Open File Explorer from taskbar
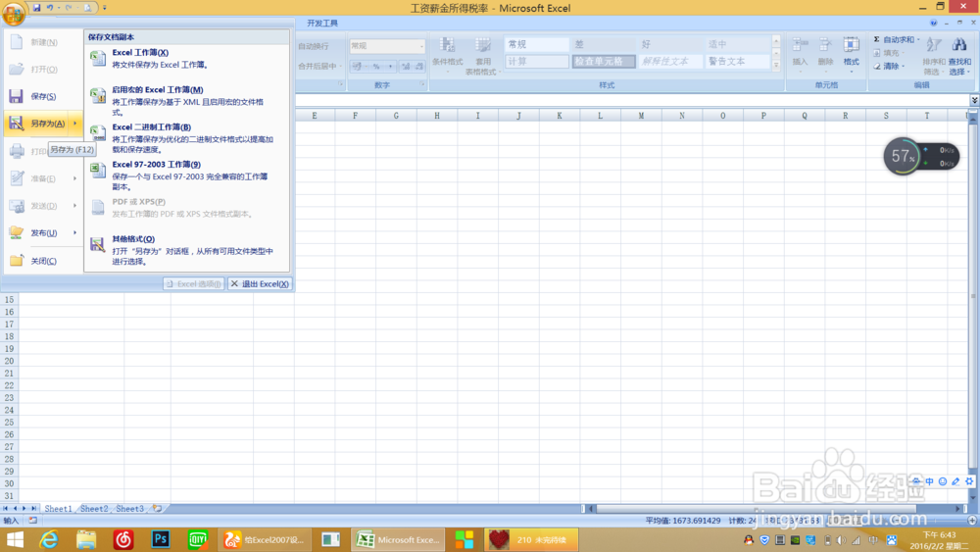 coord(85,539)
